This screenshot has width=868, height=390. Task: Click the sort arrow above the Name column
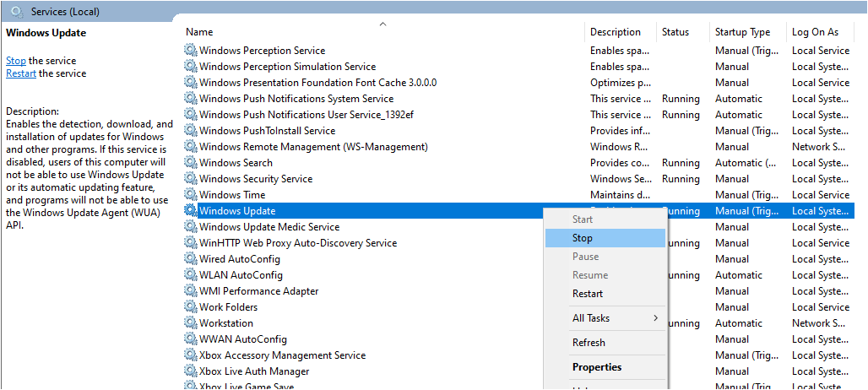point(382,24)
